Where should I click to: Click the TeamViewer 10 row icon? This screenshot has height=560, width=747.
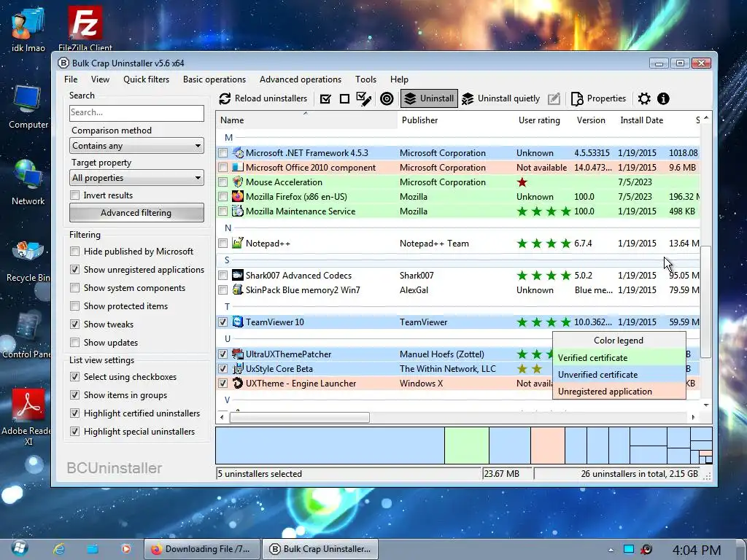(238, 322)
